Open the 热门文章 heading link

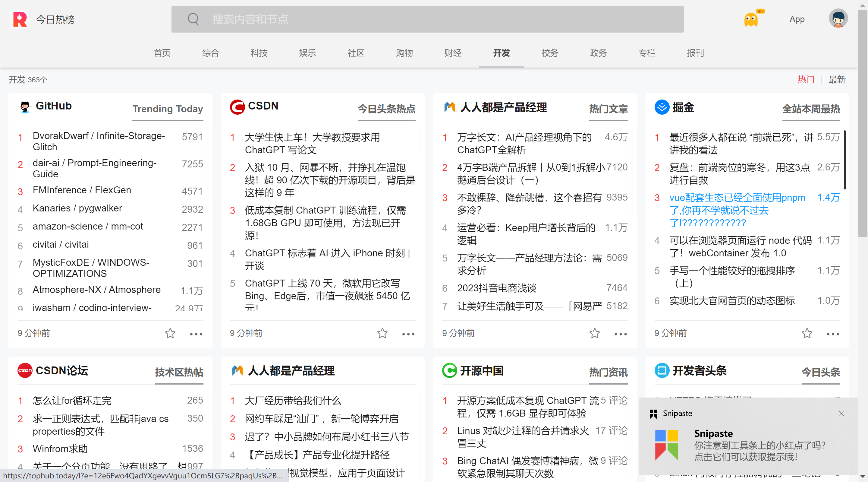pyautogui.click(x=608, y=109)
